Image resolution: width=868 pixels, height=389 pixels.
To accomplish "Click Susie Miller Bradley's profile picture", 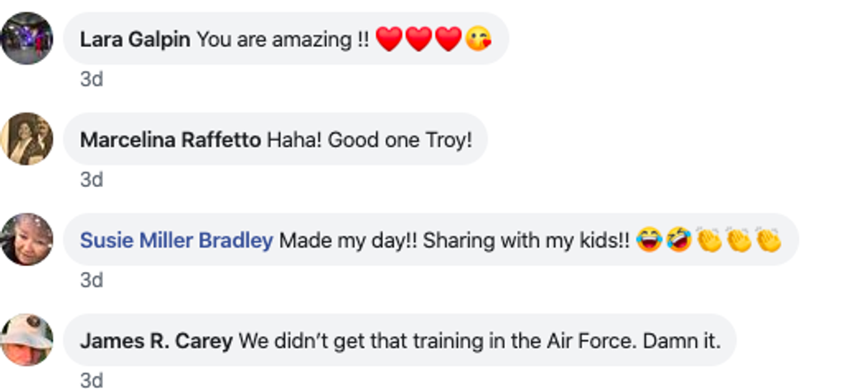I will (27, 239).
